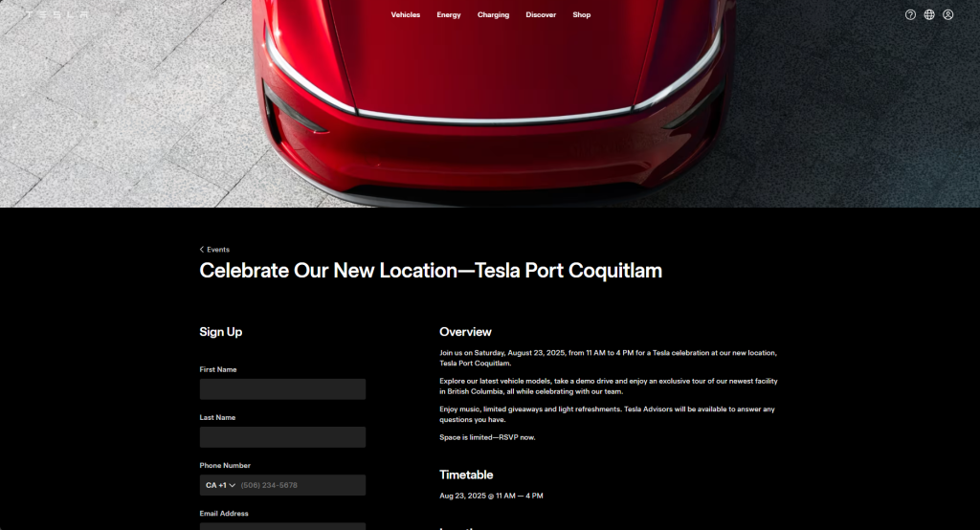
Task: Focus the First Name field
Action: (282, 388)
